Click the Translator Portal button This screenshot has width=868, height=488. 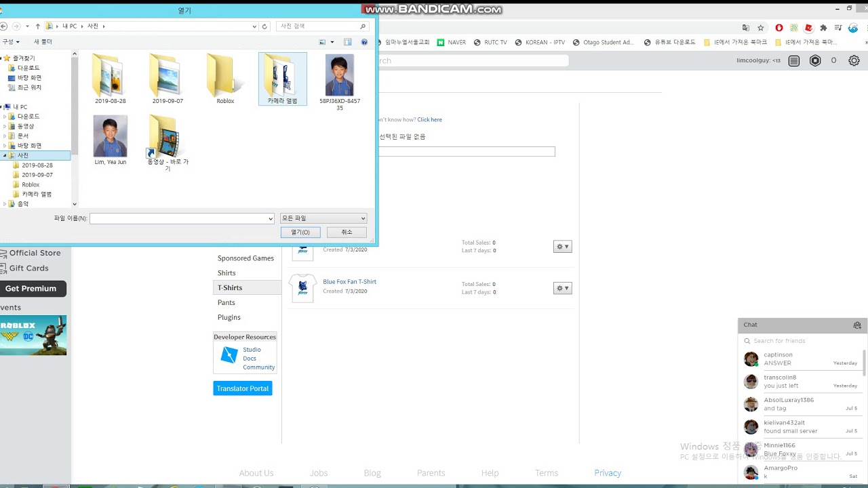[x=243, y=388]
